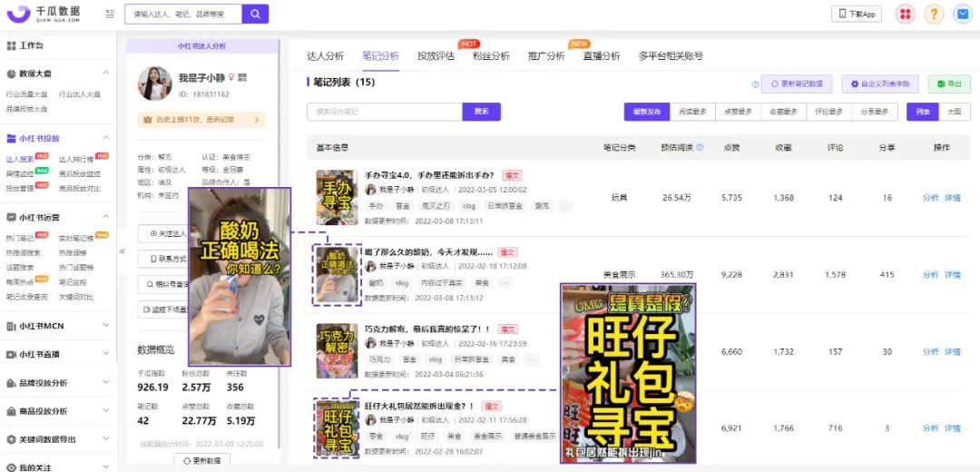
Task: Collapse the profile panel with « arrow
Action: click(x=122, y=251)
